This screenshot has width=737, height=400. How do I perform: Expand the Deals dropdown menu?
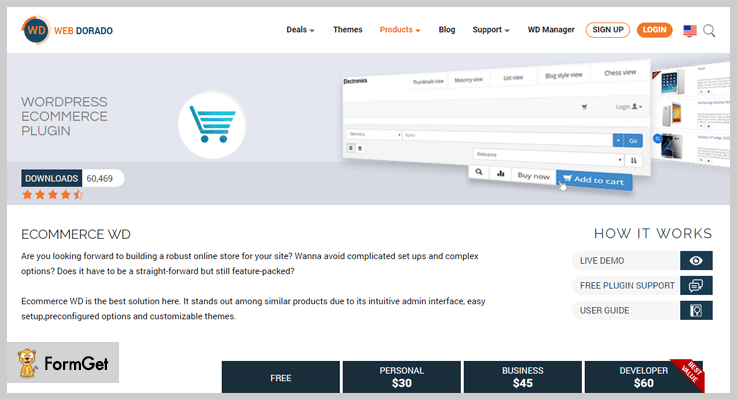coord(300,30)
